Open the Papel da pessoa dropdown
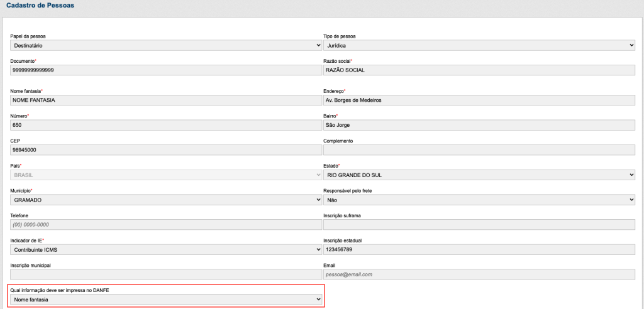This screenshot has width=644, height=309. (166, 45)
